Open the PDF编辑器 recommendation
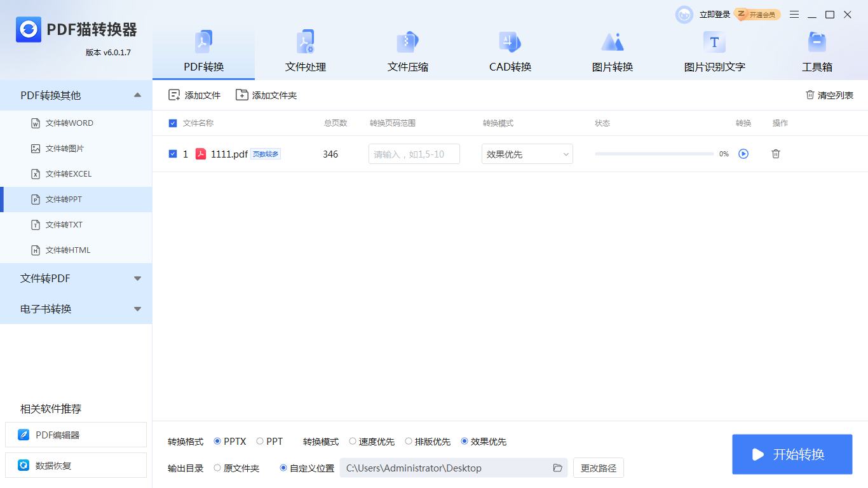868x488 pixels. (76, 435)
